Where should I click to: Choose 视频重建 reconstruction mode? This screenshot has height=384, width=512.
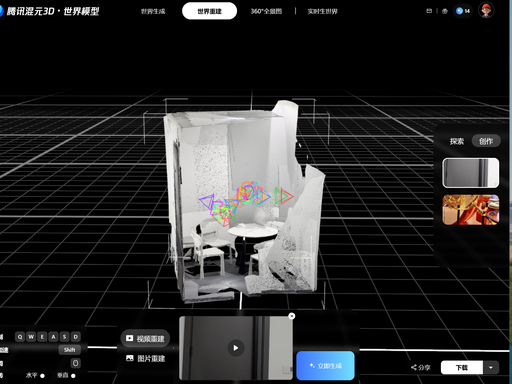click(145, 339)
